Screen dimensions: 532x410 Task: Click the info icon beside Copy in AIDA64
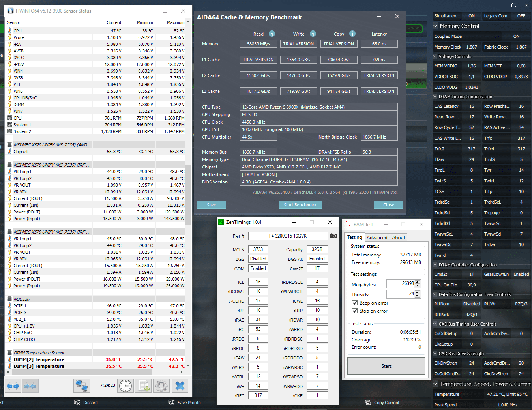pos(352,34)
